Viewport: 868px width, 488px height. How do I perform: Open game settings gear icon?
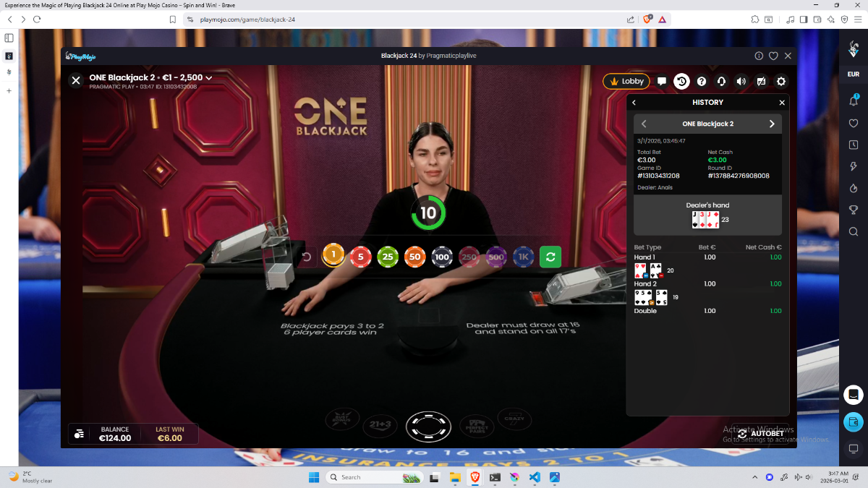[x=781, y=82]
